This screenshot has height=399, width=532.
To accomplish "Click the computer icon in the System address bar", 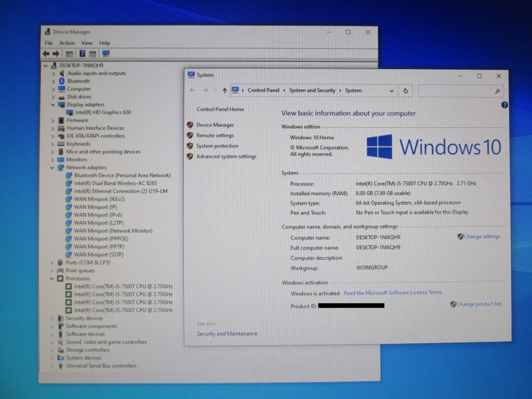I will point(235,90).
